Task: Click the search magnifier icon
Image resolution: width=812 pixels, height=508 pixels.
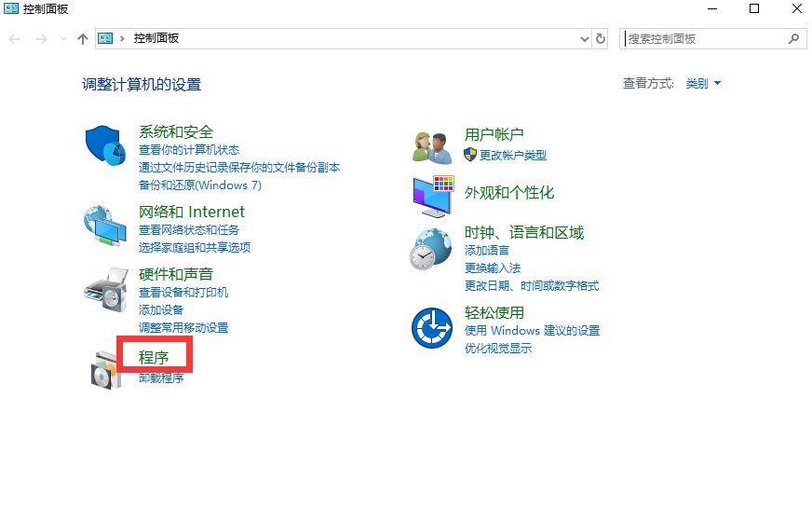Action: [793, 39]
